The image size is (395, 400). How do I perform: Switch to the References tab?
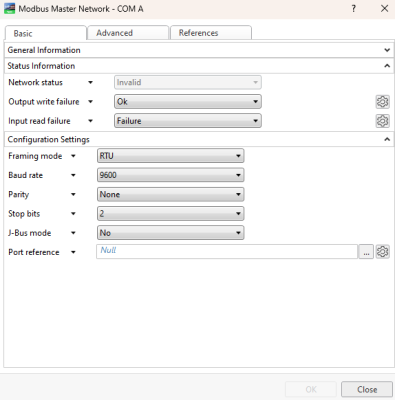[211, 33]
